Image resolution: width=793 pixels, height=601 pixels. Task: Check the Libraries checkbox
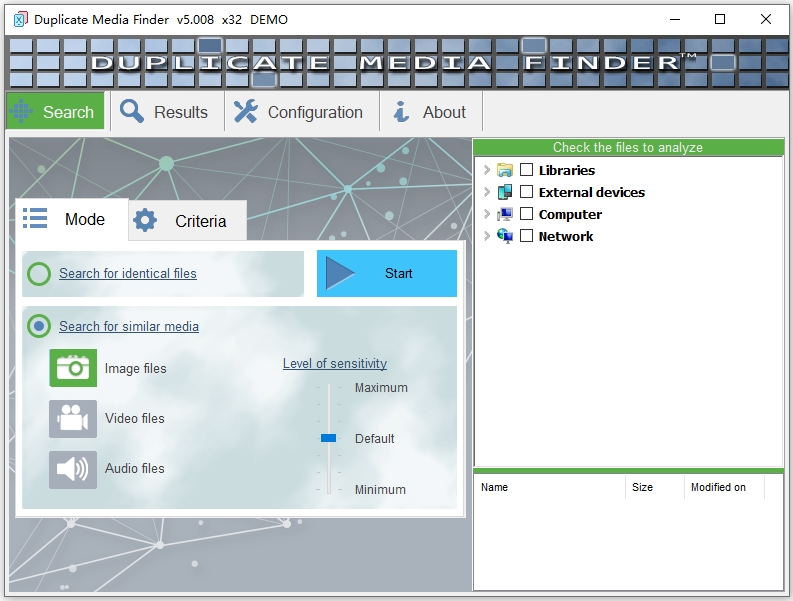tap(526, 169)
